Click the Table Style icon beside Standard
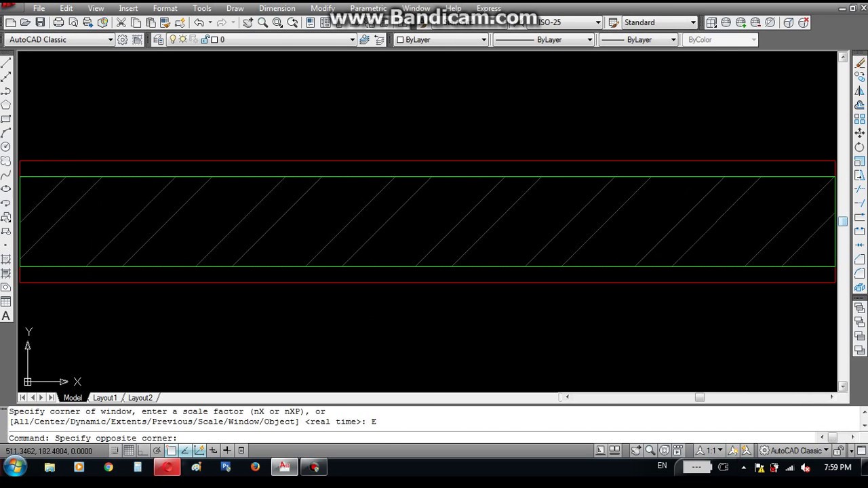Screen dimensions: 868x488 click(613, 22)
